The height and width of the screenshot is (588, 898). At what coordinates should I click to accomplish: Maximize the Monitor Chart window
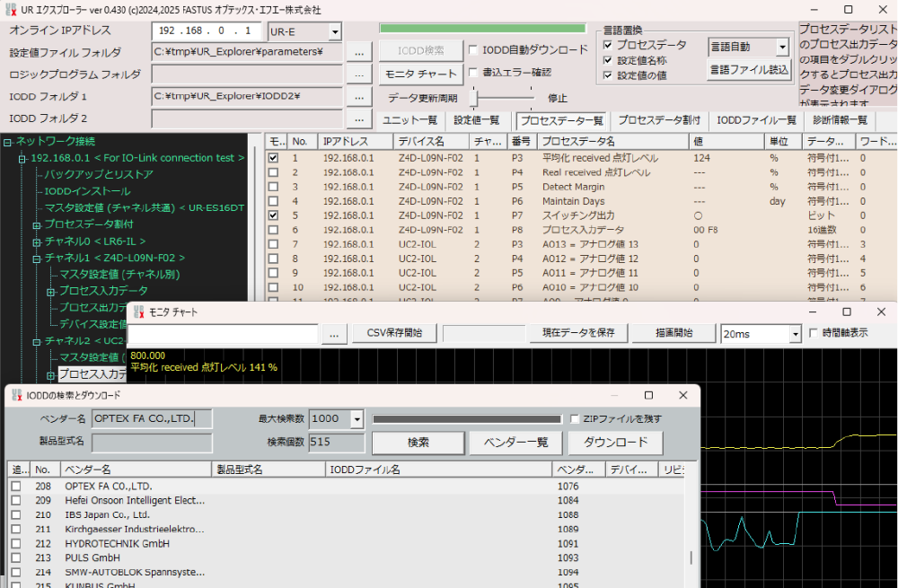point(847,312)
